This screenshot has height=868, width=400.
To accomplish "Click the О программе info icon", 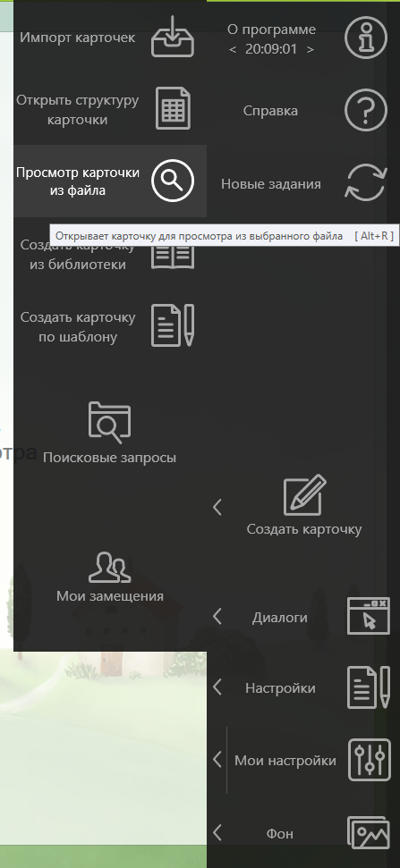I will [366, 38].
